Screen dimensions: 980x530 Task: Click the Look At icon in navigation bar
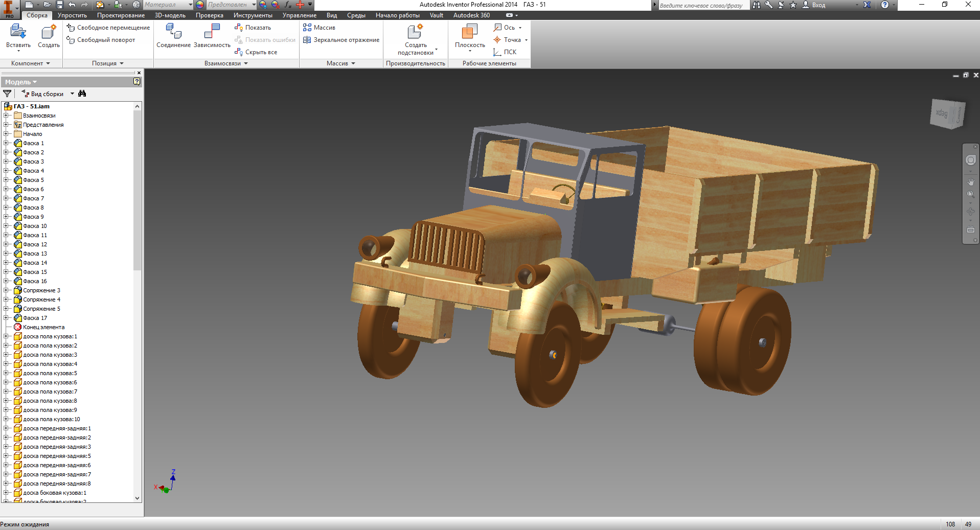click(971, 230)
